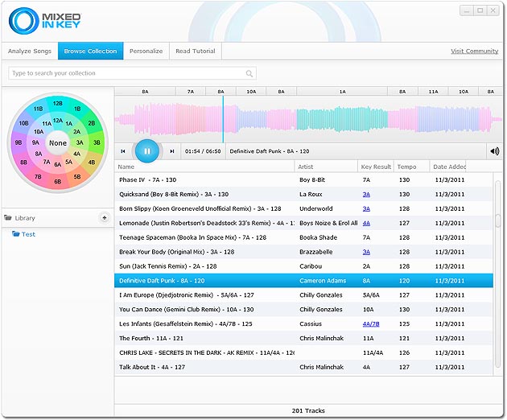The image size is (507, 420).
Task: Jump to the green 1A waveform section
Action: (x=342, y=119)
